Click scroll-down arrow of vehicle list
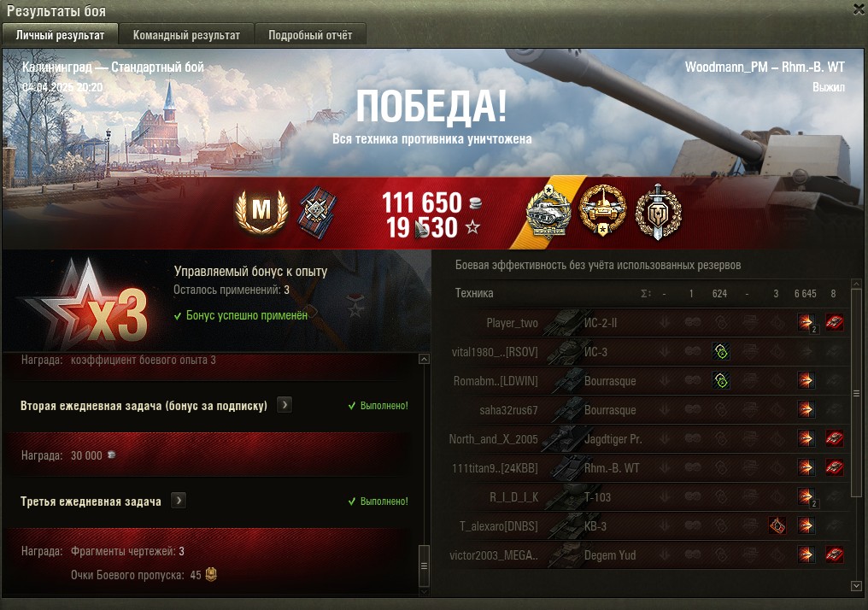 coord(856,585)
